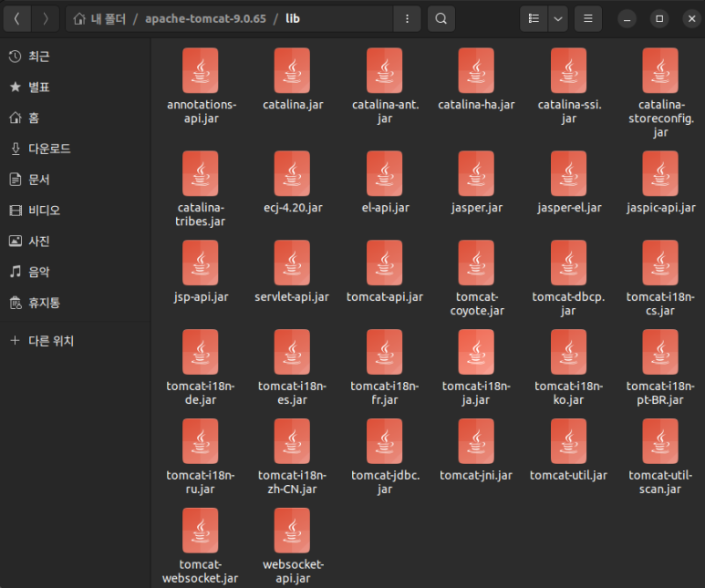Open 별표 (Starred) in sidebar
Screen dimensions: 705x588
(x=75, y=88)
